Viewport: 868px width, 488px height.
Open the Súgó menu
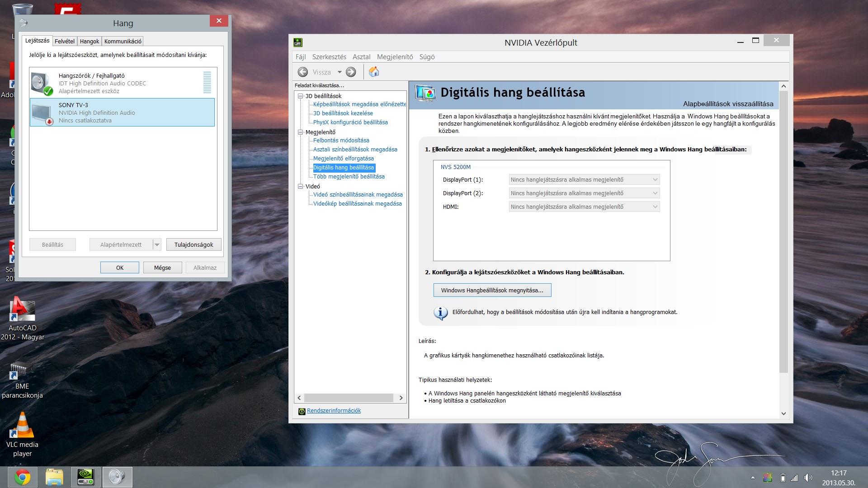[x=427, y=57]
